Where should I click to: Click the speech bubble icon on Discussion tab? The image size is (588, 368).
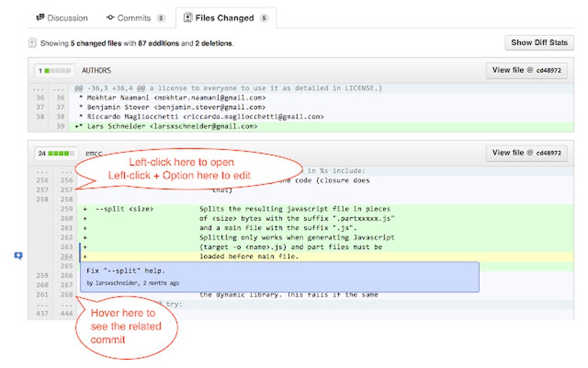tap(40, 17)
